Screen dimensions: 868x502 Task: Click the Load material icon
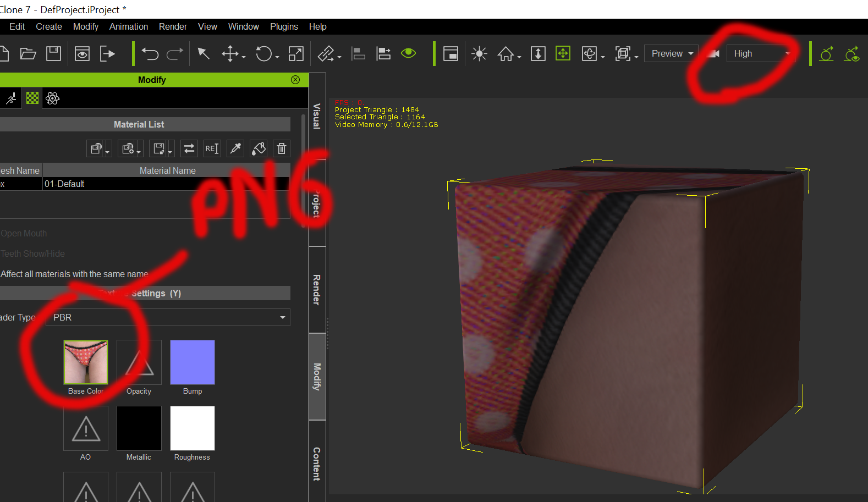pos(131,148)
